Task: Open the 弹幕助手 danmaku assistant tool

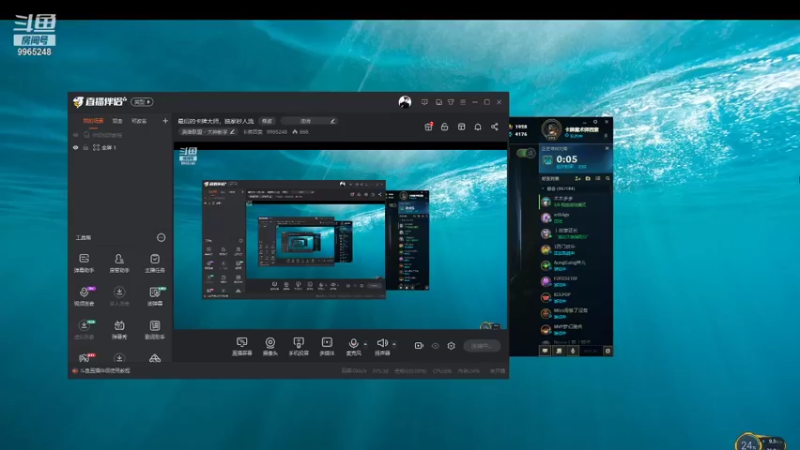Action: 84,263
